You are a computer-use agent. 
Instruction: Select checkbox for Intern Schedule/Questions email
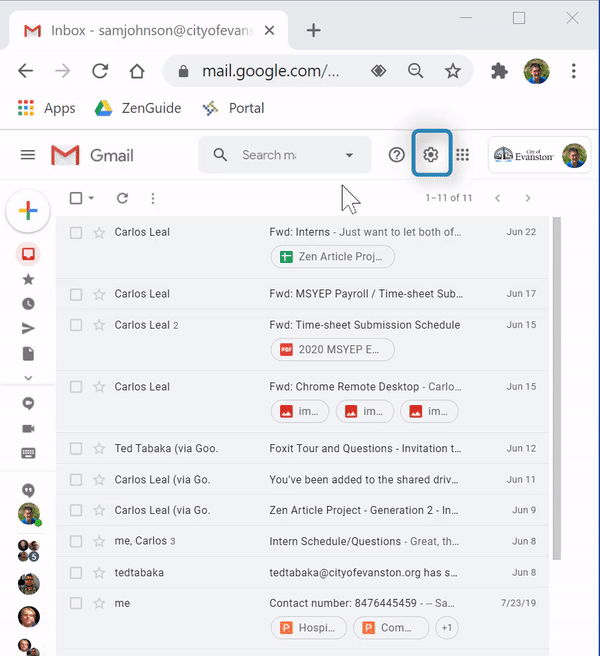click(76, 541)
